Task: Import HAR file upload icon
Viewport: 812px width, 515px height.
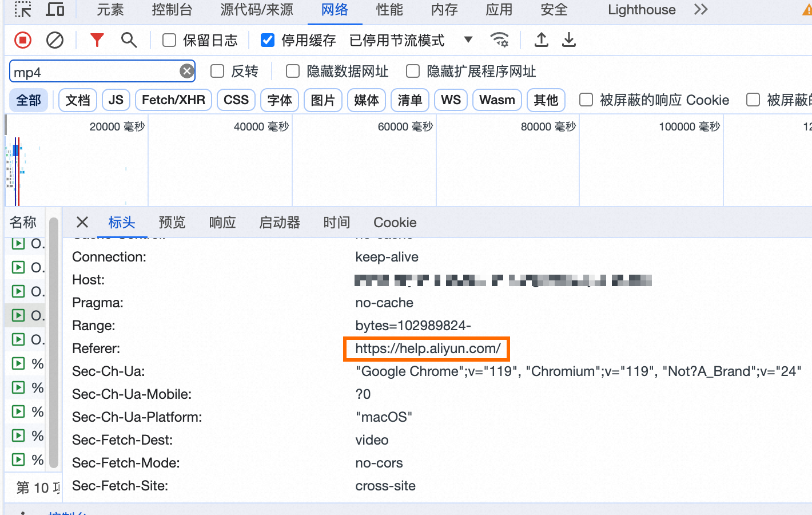Action: tap(542, 40)
